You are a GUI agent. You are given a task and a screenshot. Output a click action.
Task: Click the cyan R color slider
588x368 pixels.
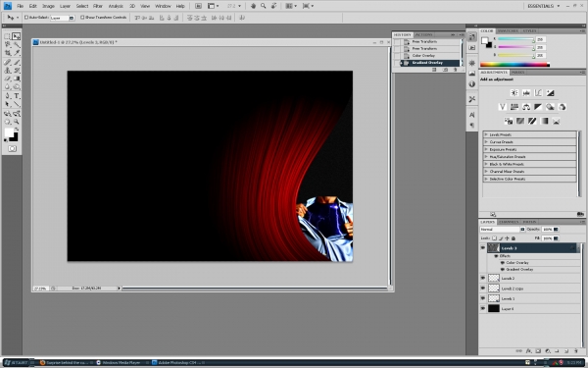click(516, 39)
